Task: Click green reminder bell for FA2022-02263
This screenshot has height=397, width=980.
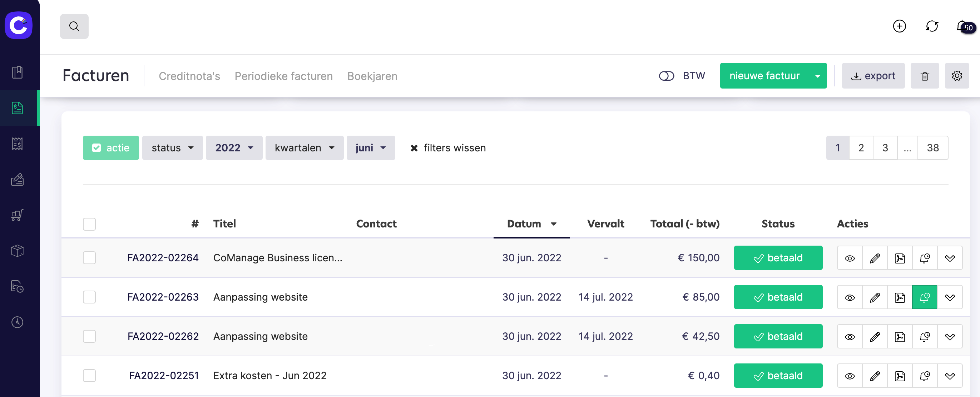Action: tap(925, 297)
